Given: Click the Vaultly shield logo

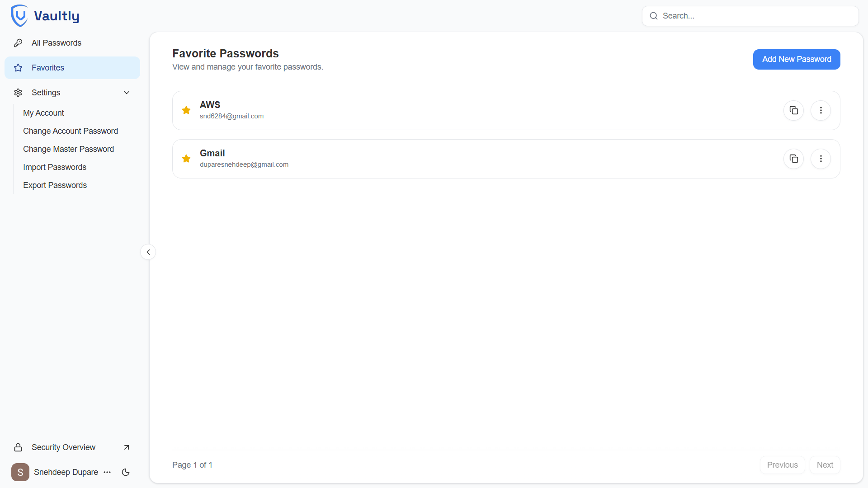Looking at the screenshot, I should pyautogui.click(x=19, y=16).
